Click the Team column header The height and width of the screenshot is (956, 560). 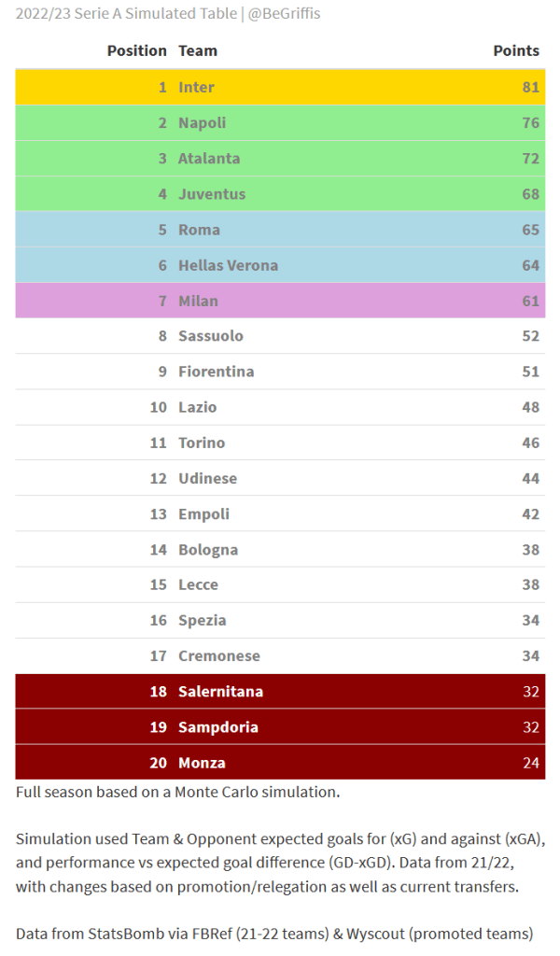pyautogui.click(x=198, y=50)
